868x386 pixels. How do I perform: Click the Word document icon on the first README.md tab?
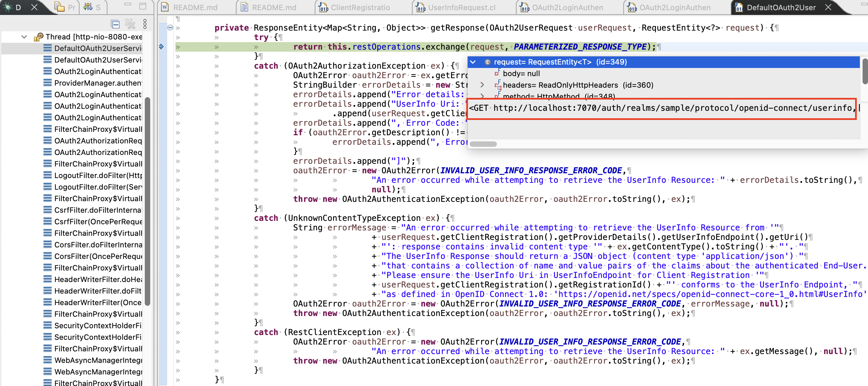(x=165, y=6)
